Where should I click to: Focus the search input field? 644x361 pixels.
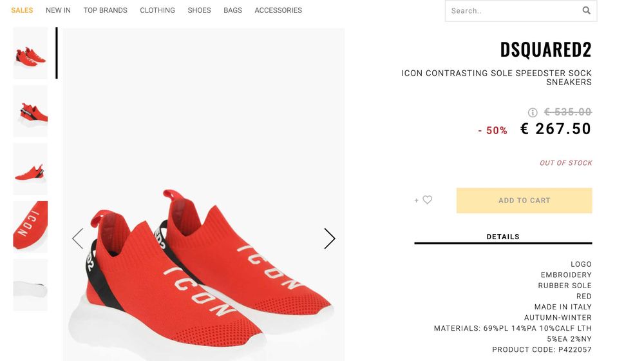tap(512, 10)
